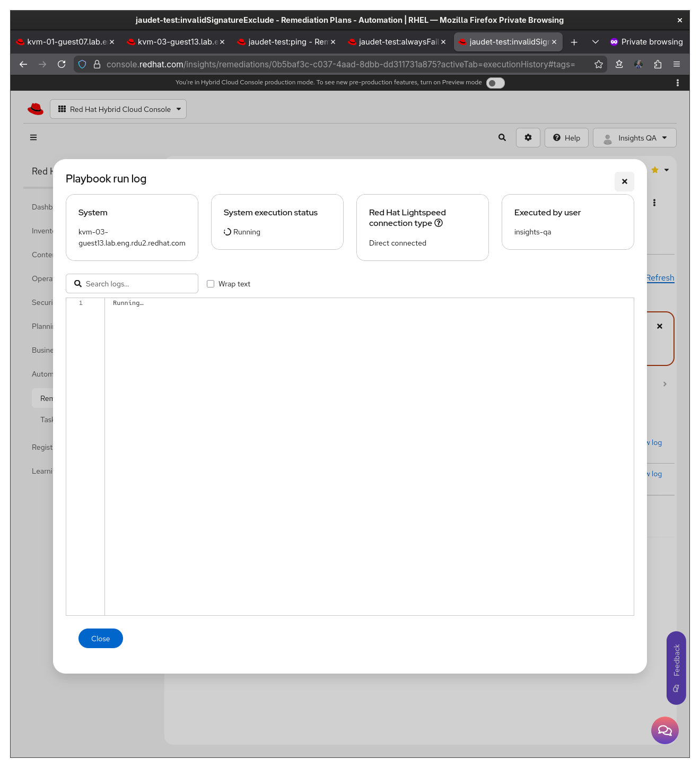Focus the Search logs input field
This screenshot has height=768, width=700.
[132, 284]
